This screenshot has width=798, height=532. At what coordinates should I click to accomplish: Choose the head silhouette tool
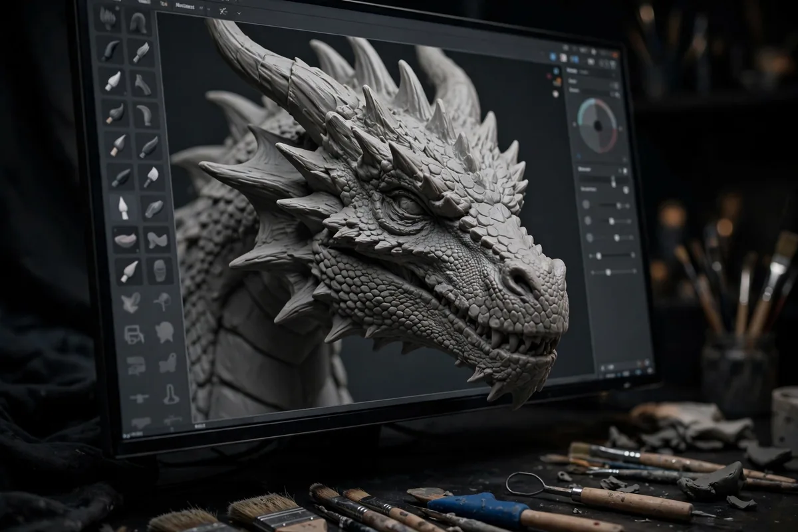click(x=165, y=332)
